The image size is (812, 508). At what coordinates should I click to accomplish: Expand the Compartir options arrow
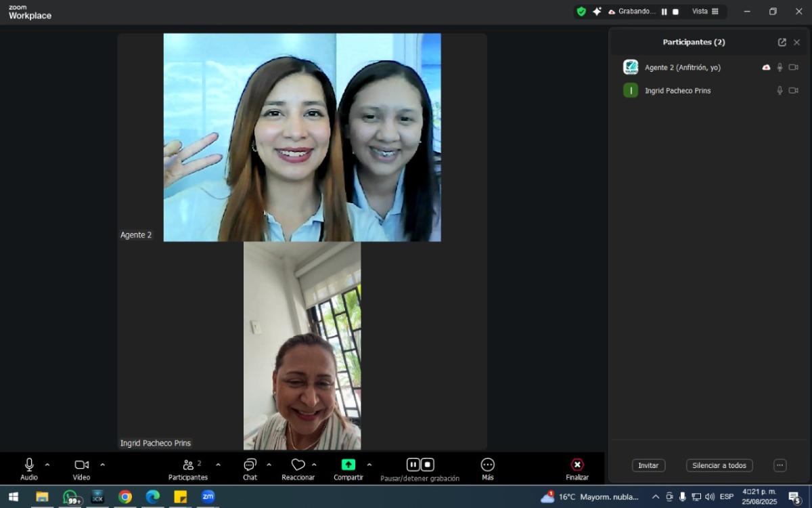(x=369, y=465)
